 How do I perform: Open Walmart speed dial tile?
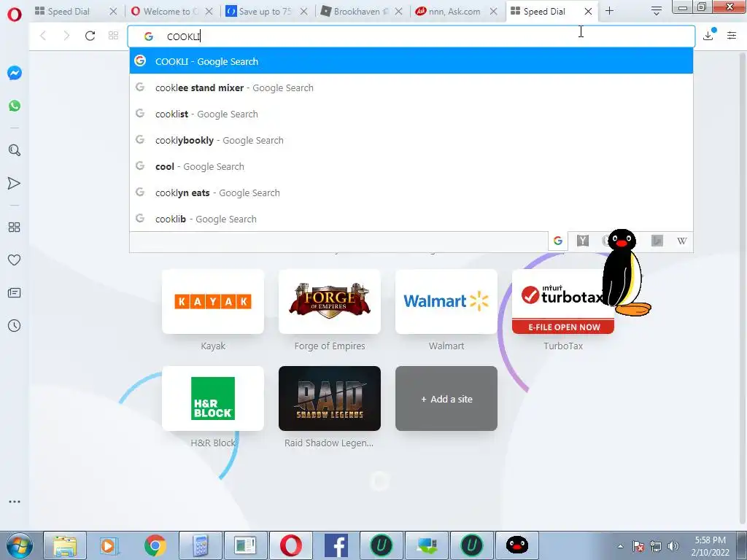tap(446, 301)
